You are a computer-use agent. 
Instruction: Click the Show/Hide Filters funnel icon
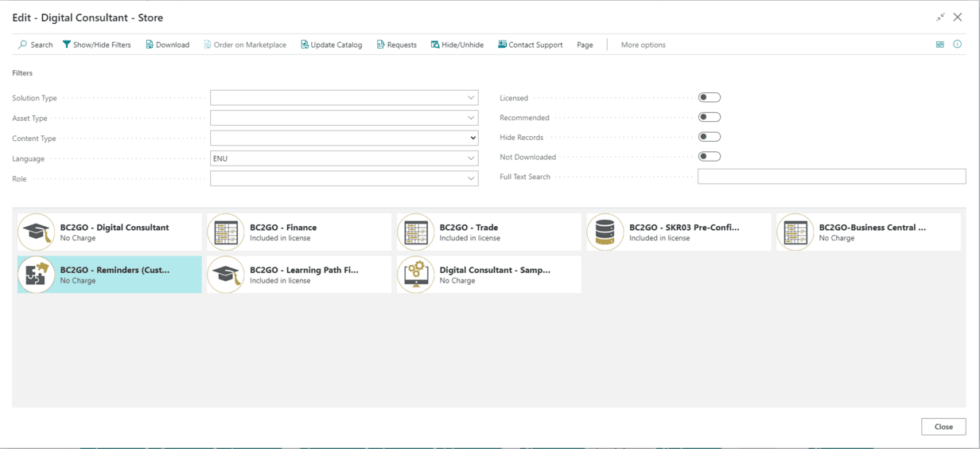67,45
